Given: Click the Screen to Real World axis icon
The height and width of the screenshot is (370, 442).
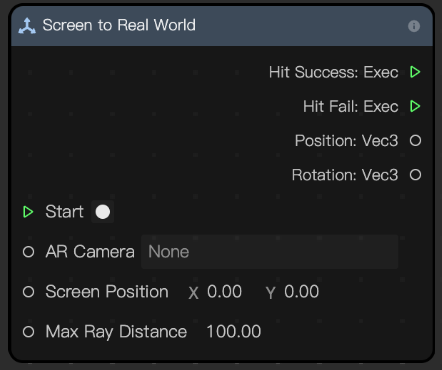Looking at the screenshot, I should pos(27,26).
